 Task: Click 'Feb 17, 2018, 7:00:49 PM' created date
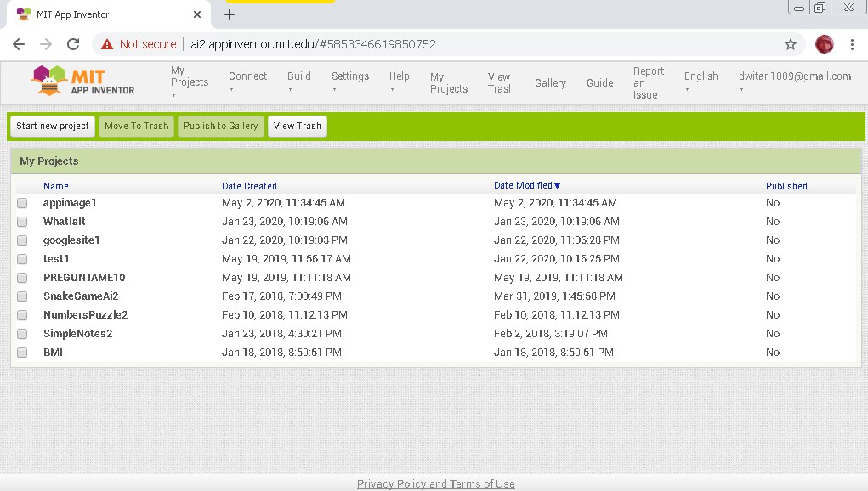281,296
